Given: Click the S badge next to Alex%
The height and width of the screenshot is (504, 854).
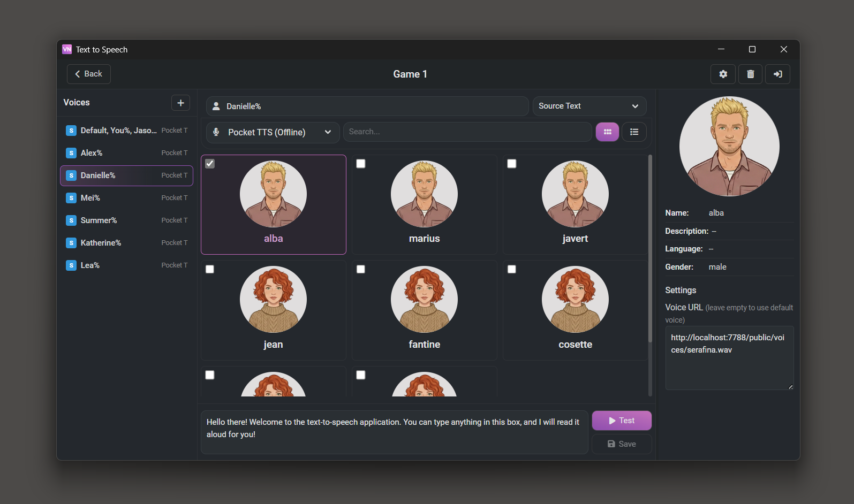Looking at the screenshot, I should point(71,153).
